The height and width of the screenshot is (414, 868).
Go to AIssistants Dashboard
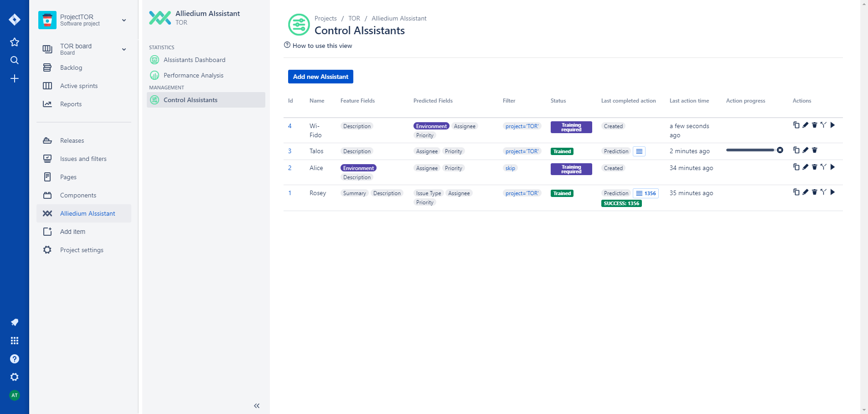click(194, 60)
